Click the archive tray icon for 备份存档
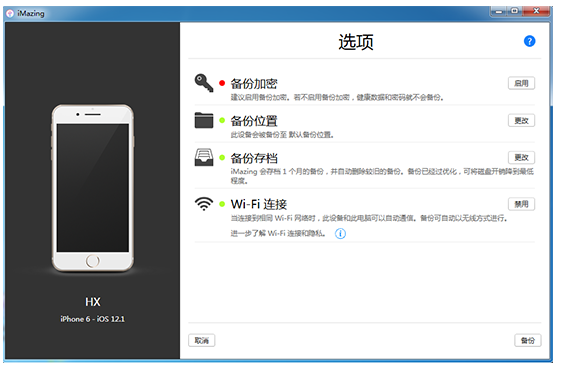The width and height of the screenshot is (561, 365). 204,157
